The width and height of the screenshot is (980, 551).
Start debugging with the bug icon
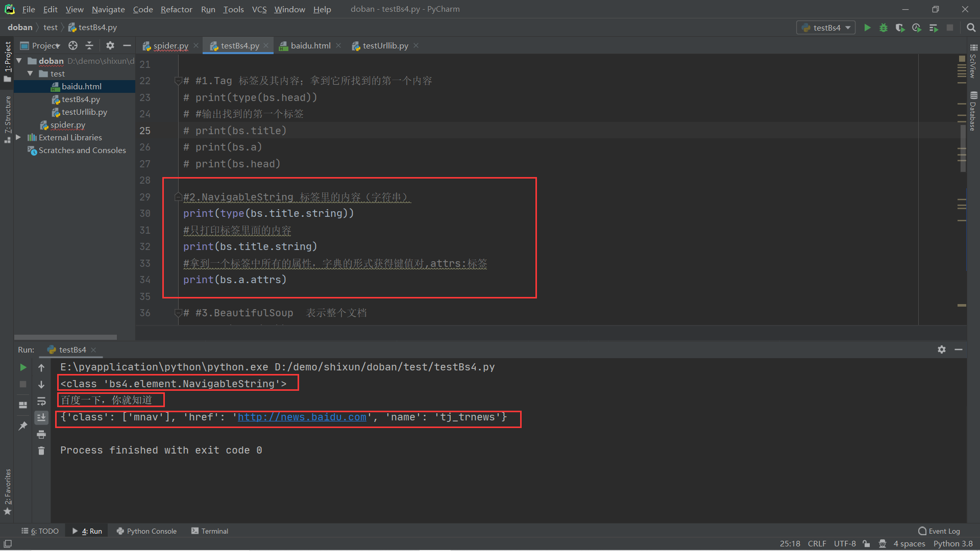coord(884,28)
